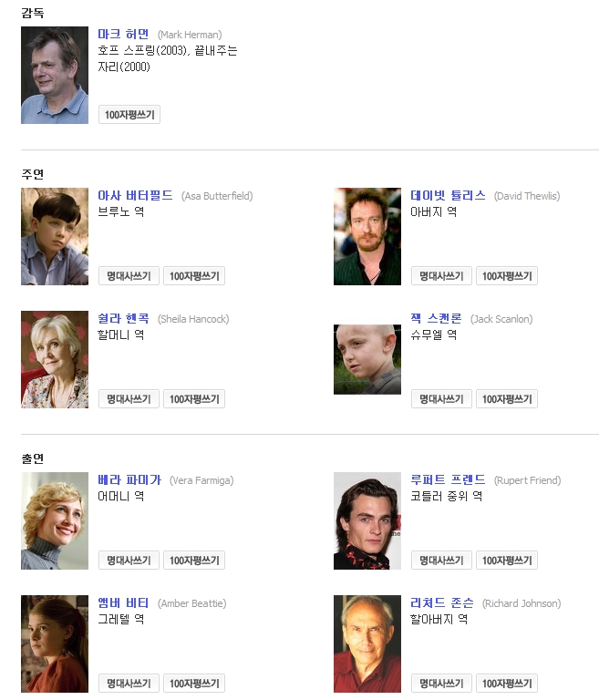Image resolution: width=599 pixels, height=700 pixels.
Task: Click Jack Scanlon's photo thumbnail
Action: (x=367, y=359)
